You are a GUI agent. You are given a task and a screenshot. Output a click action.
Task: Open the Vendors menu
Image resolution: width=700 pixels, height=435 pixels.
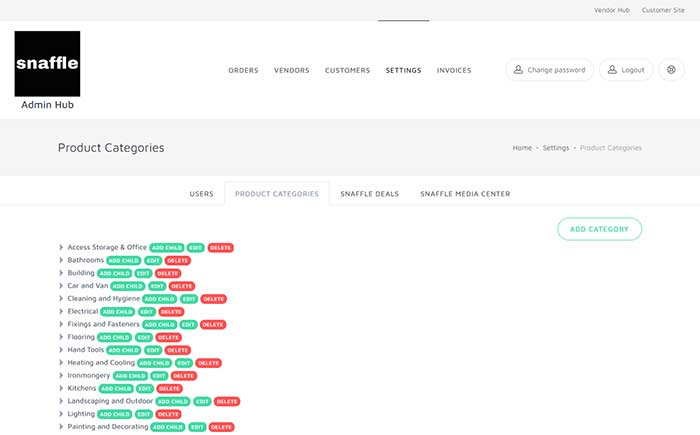[x=292, y=70]
